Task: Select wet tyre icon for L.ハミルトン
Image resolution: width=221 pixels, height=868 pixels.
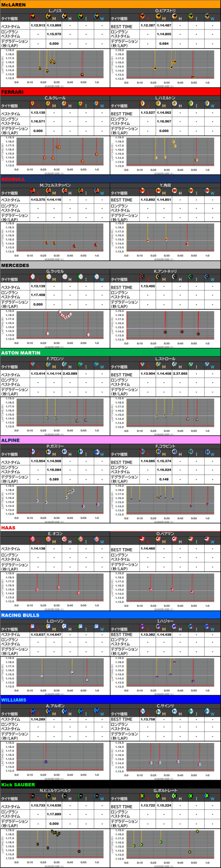Action: pyautogui.click(x=207, y=103)
